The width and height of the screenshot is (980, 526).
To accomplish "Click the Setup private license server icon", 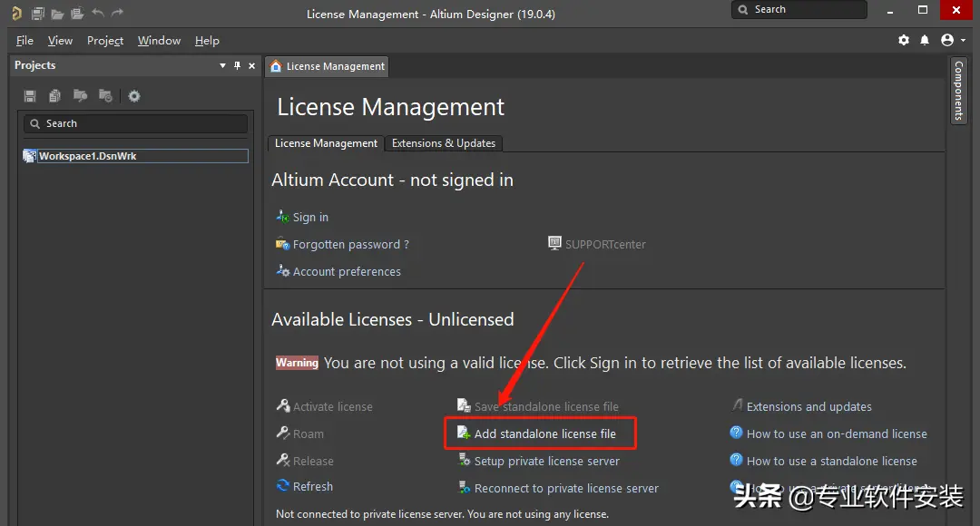I will tap(464, 460).
